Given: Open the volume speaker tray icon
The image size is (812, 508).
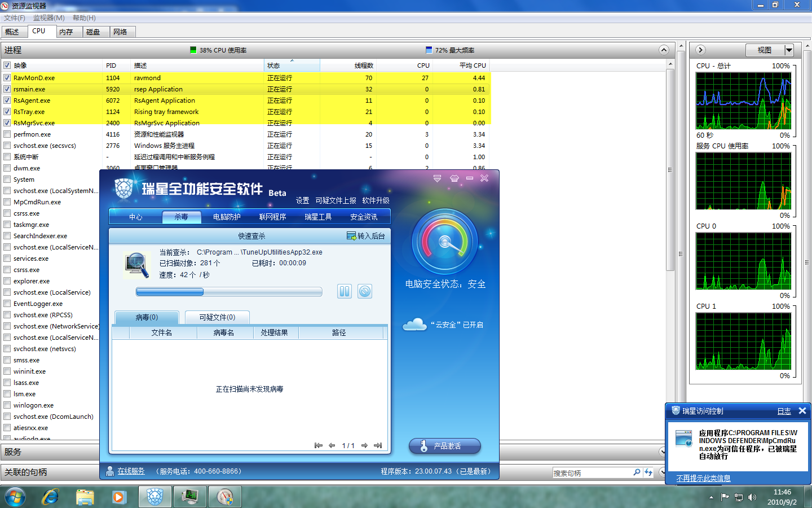Looking at the screenshot, I should 752,497.
